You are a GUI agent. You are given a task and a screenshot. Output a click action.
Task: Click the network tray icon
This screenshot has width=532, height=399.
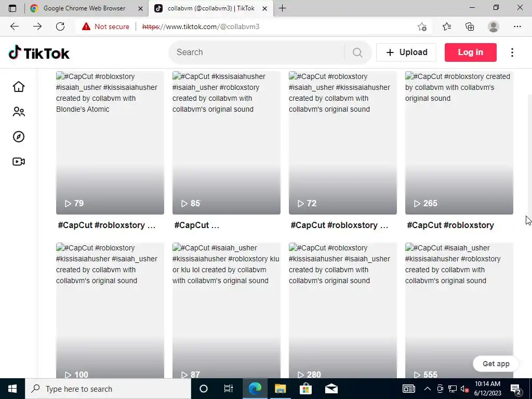tap(453, 389)
